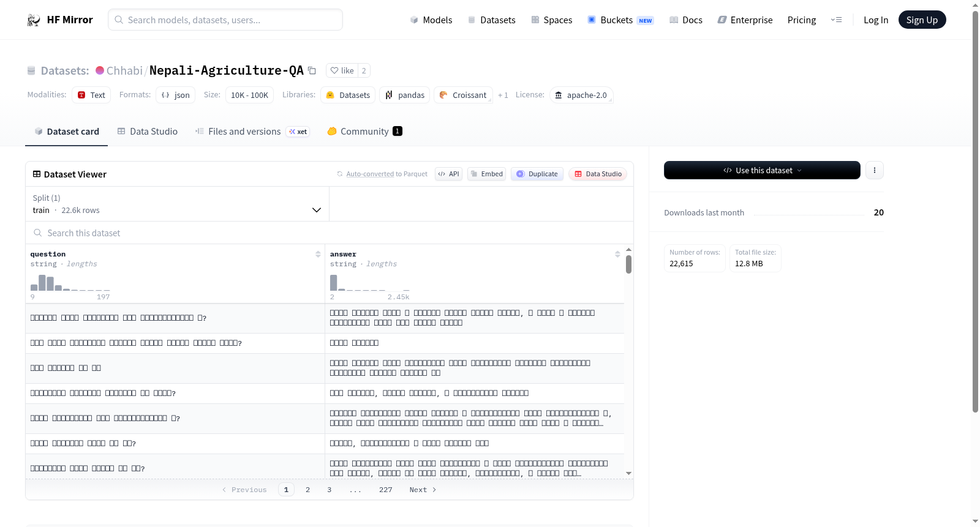Click the 10K - 100K size tag

(249, 95)
